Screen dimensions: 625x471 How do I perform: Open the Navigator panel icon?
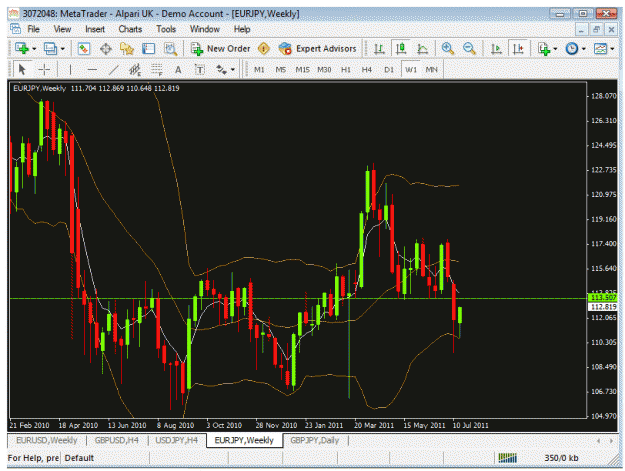pos(127,49)
